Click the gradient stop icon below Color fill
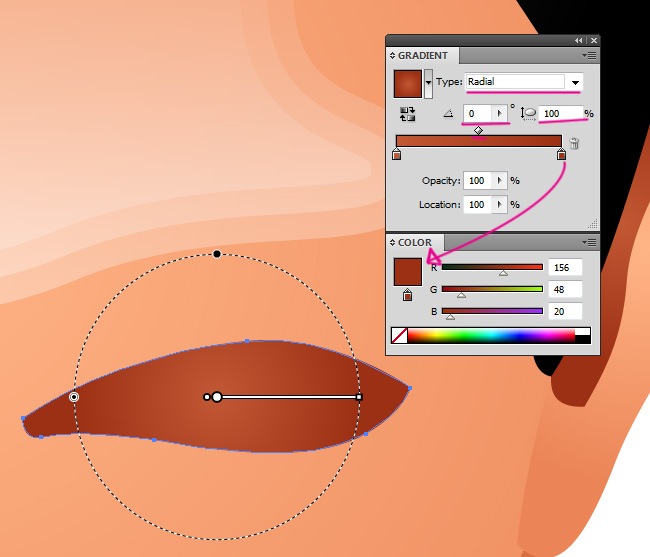The height and width of the screenshot is (557, 650). pos(408,296)
